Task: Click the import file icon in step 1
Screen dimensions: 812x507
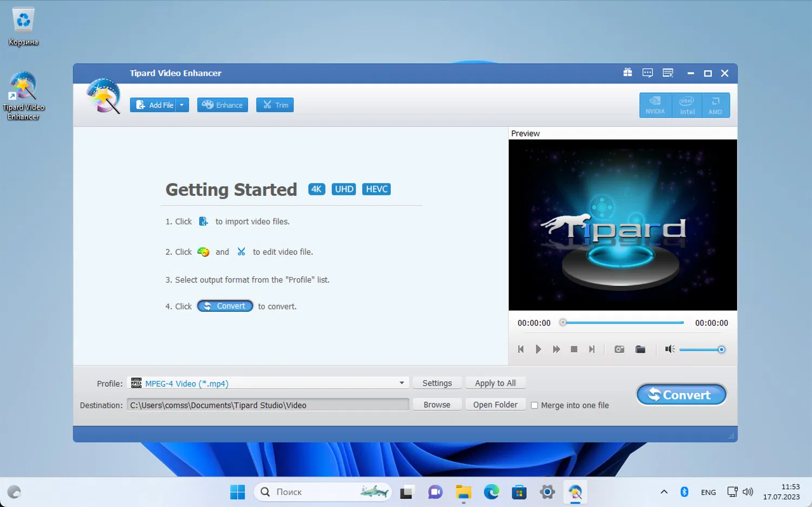Action: click(x=204, y=221)
